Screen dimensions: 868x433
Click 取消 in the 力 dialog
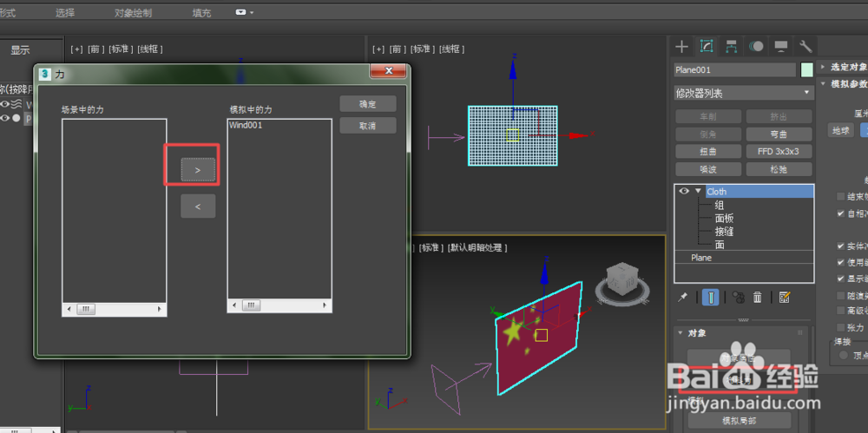[367, 125]
